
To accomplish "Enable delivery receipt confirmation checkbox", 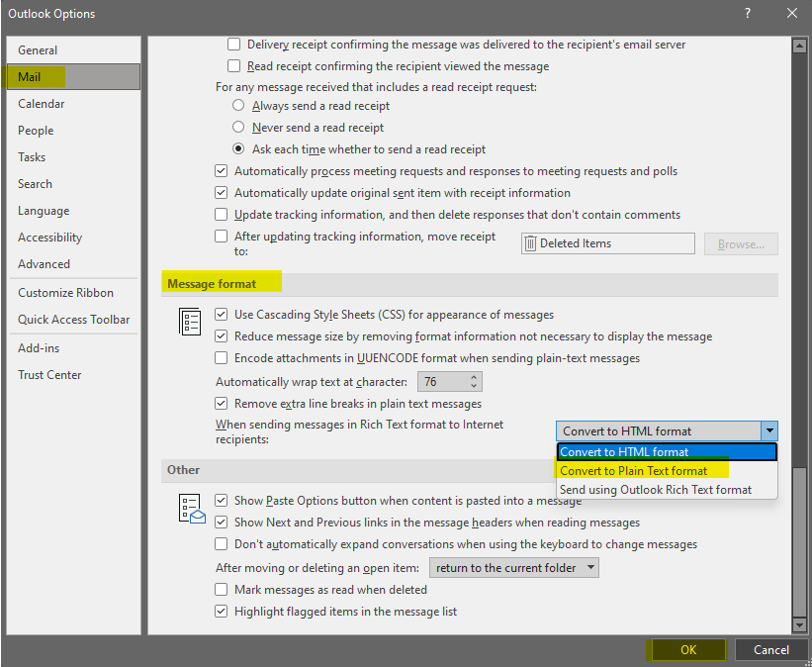I will coord(234,45).
